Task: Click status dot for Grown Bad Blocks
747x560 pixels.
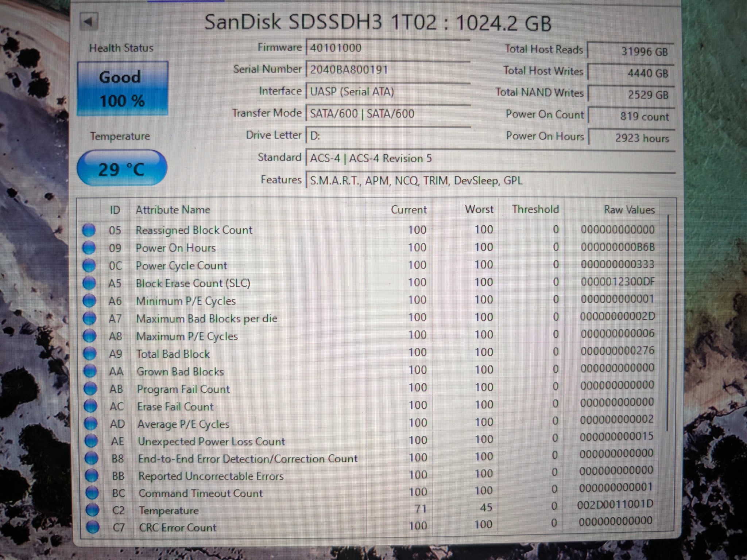Action: pos(90,371)
